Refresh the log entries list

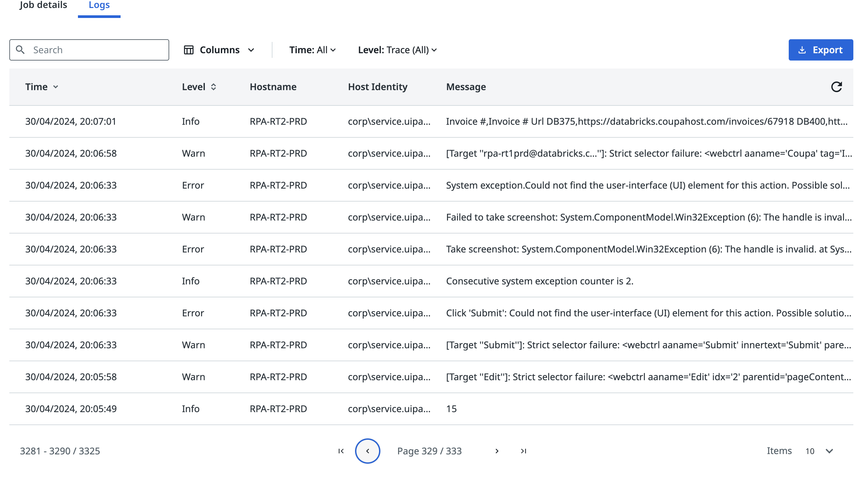837,86
